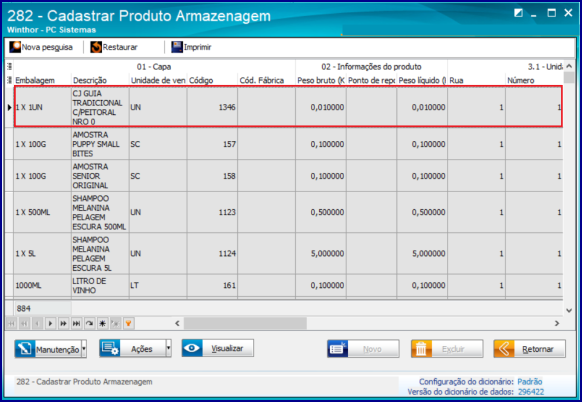Select the LITRO DE VINHO row
Screen dimensions: 582x402
pyautogui.click(x=288, y=285)
